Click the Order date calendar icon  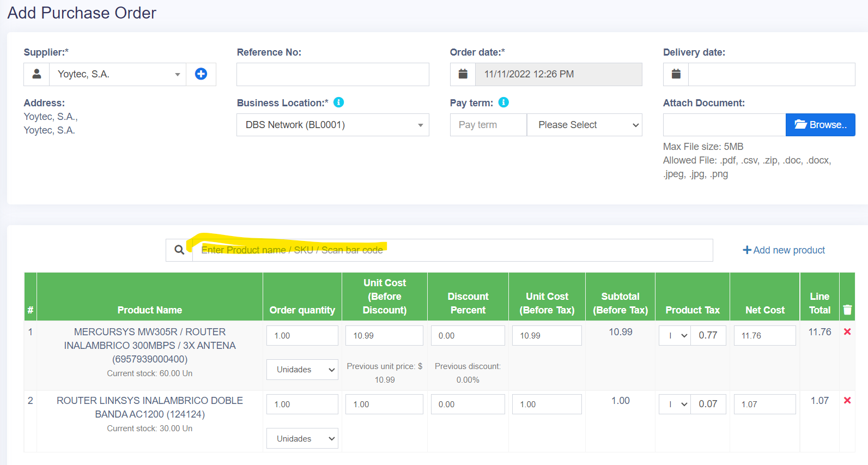[x=463, y=74]
